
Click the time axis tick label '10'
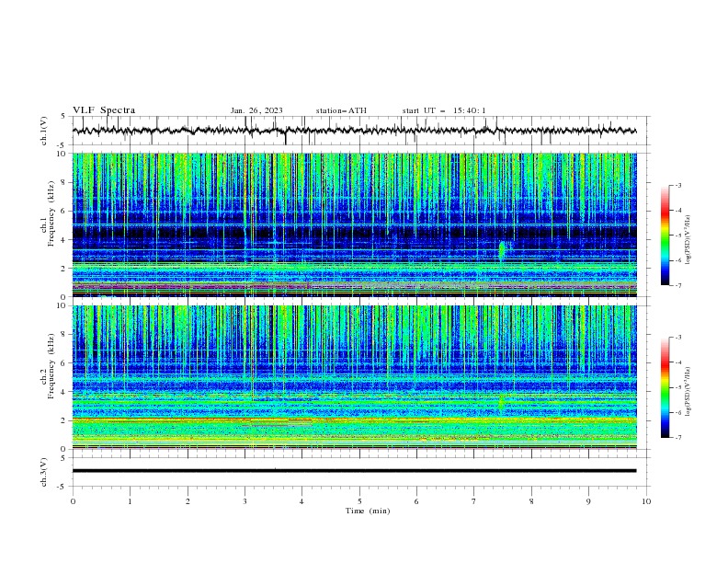[646, 501]
